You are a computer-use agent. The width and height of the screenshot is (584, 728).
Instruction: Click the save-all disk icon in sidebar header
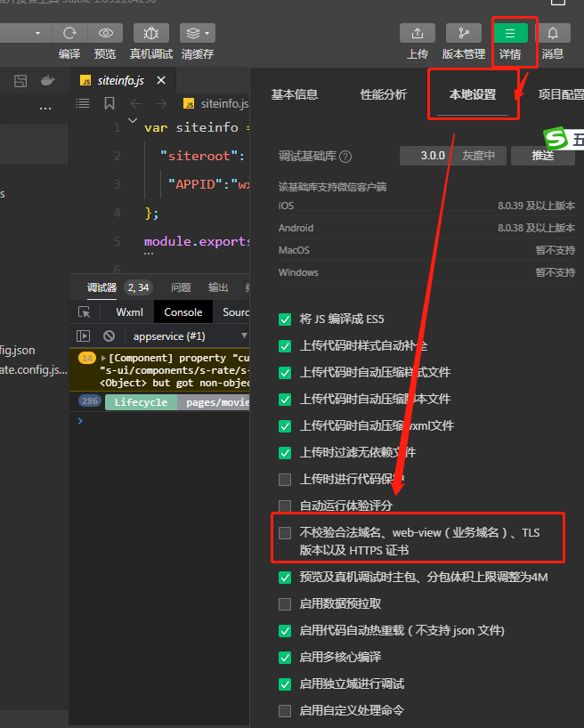20,81
